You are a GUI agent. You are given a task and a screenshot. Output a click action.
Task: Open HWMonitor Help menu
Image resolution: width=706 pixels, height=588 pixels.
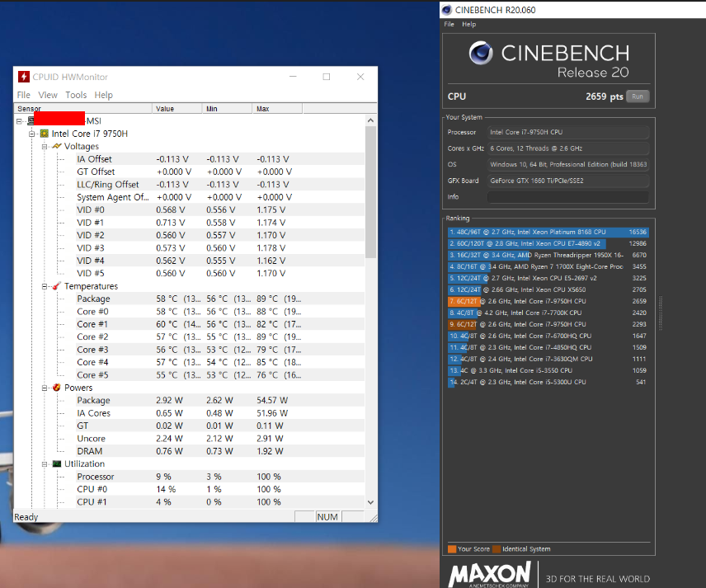104,95
